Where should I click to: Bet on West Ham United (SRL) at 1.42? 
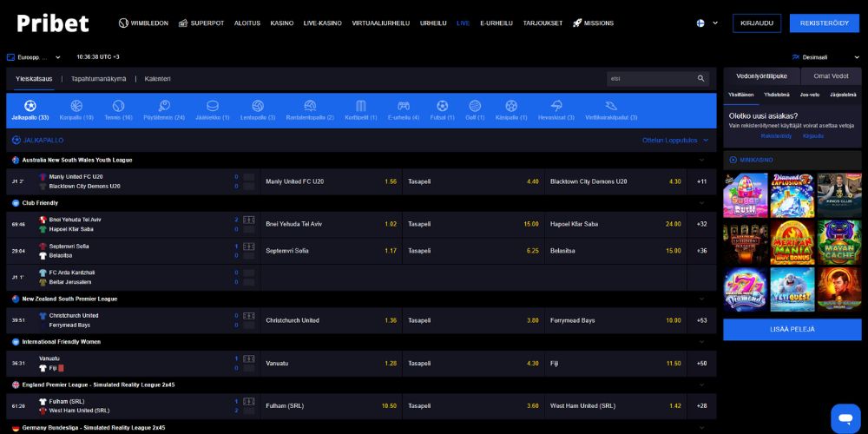pyautogui.click(x=615, y=405)
